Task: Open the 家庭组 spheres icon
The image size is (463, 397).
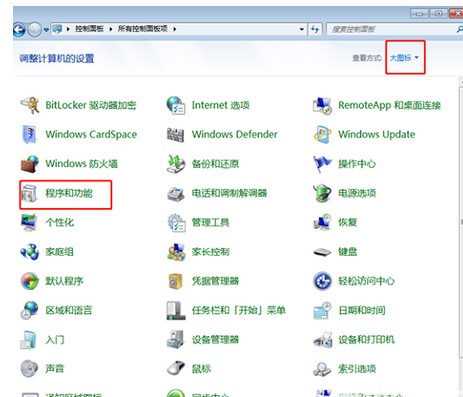Action: click(30, 252)
